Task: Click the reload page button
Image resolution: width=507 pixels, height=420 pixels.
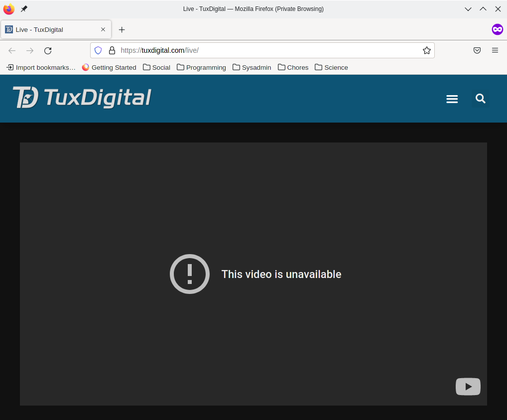Action: (x=48, y=50)
